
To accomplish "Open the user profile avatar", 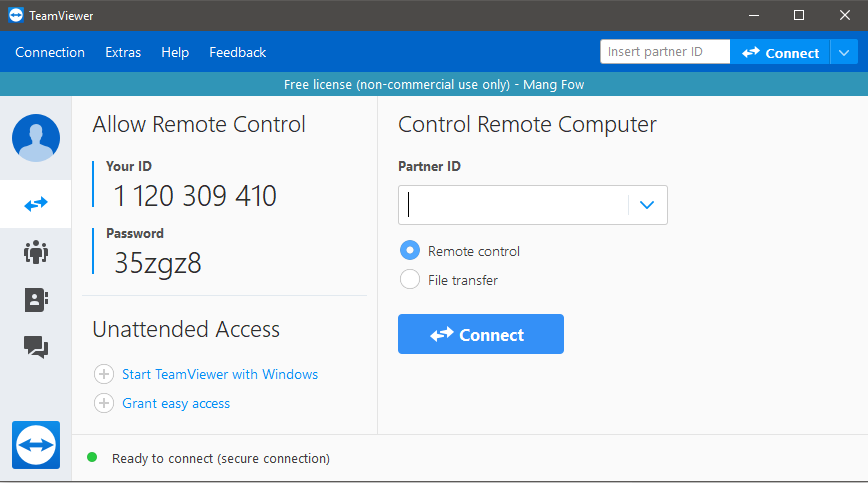I will 36,138.
